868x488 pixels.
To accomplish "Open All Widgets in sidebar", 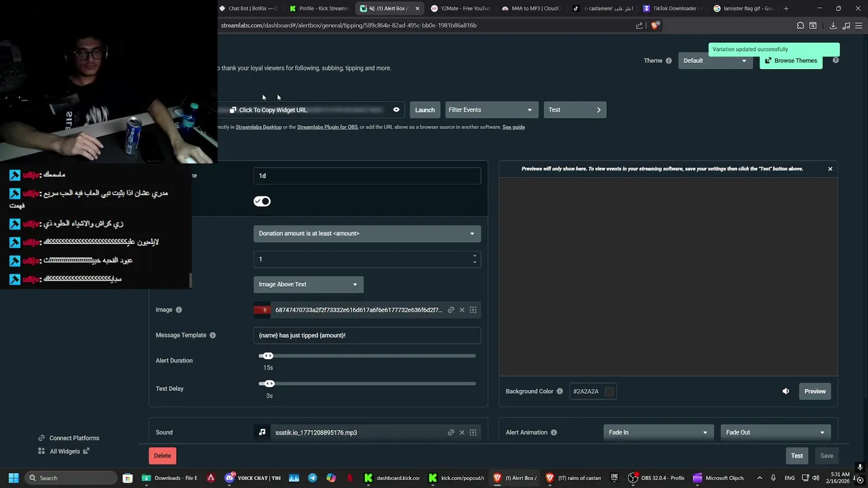I will (x=64, y=451).
